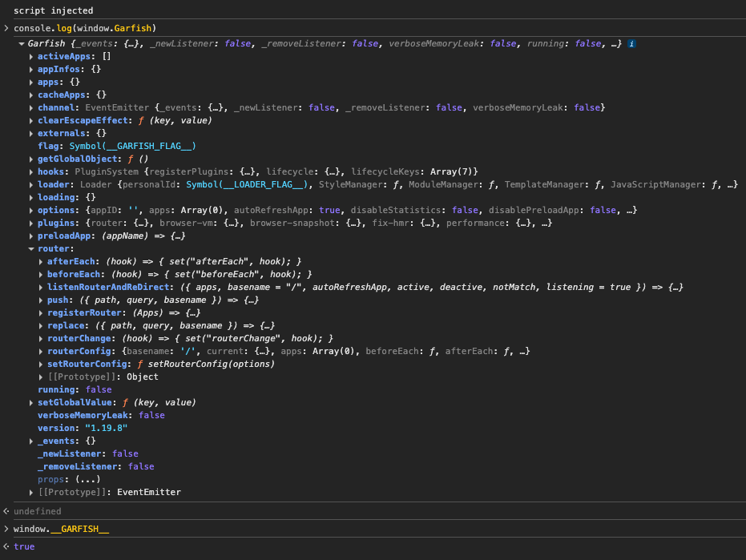Click the Symbol(__GARFISH_FLAG__) flag value
746x560 pixels.
pos(131,147)
